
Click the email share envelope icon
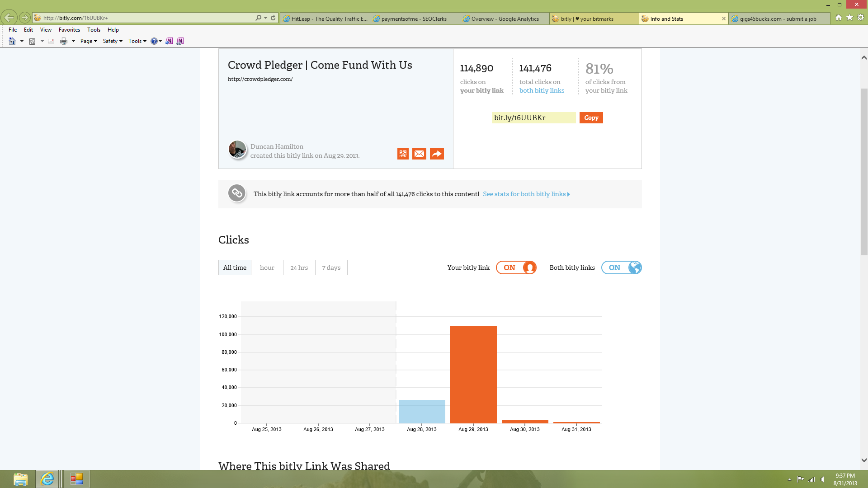(x=419, y=154)
